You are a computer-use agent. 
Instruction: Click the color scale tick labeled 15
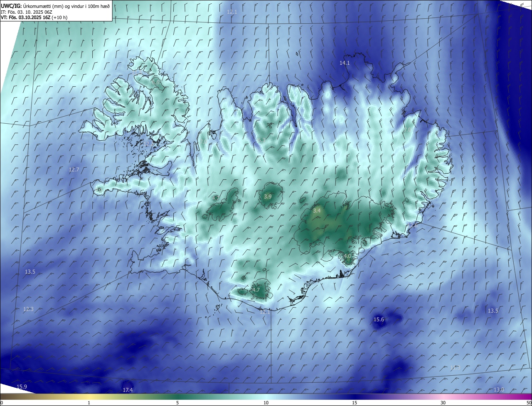coord(355,403)
